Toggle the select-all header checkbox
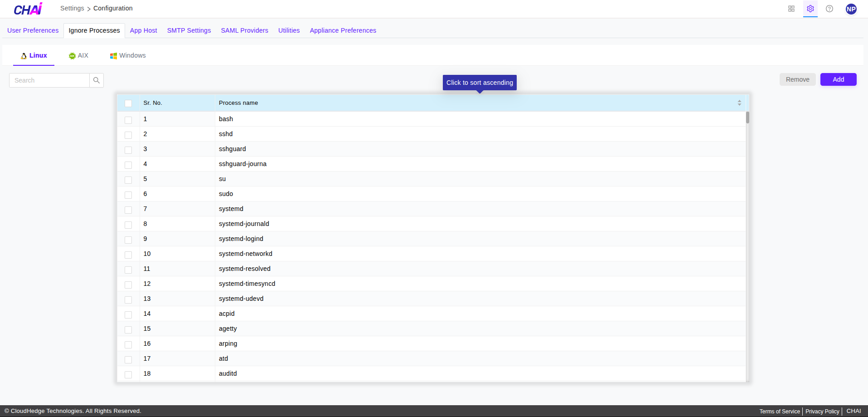This screenshot has height=417, width=868. click(x=128, y=103)
